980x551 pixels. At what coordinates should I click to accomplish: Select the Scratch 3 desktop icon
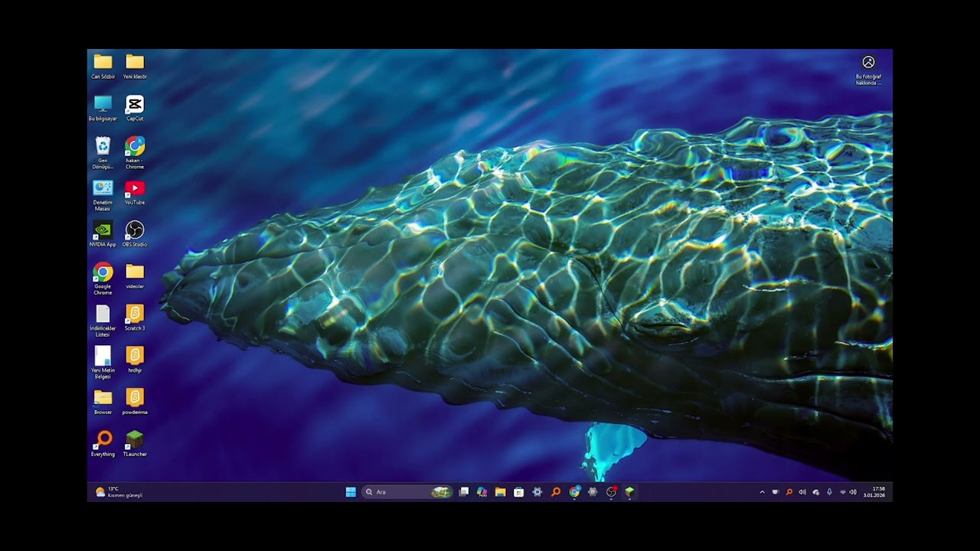coord(135,318)
